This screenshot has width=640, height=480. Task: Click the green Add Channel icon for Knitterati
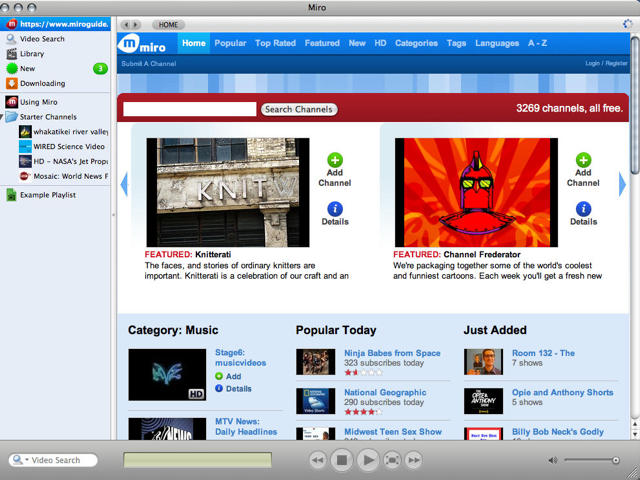point(334,160)
